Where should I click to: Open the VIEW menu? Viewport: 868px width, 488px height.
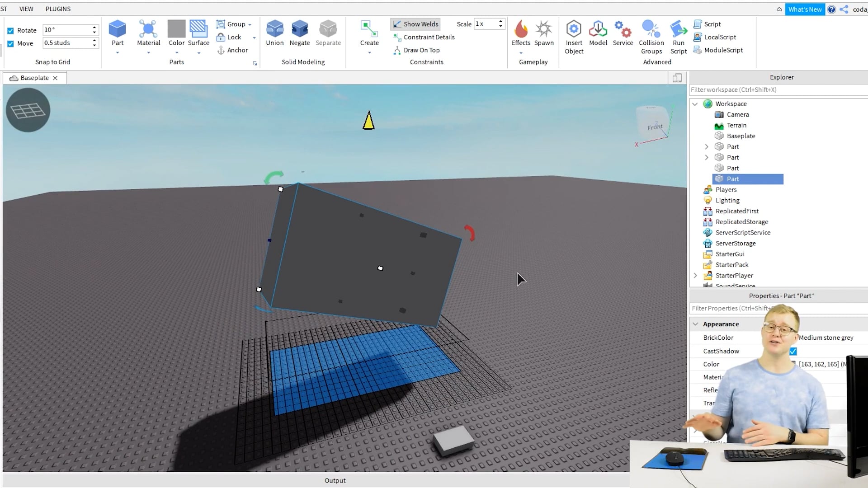pyautogui.click(x=26, y=9)
